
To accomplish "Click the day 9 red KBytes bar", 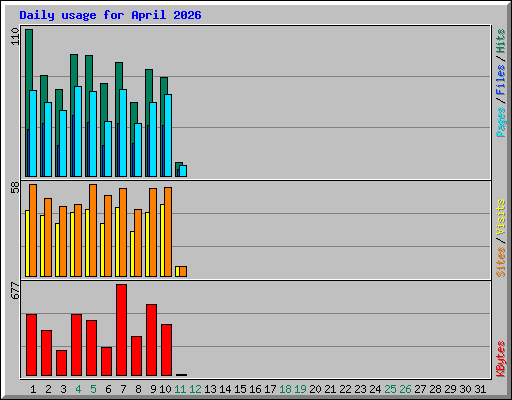I will [151, 340].
